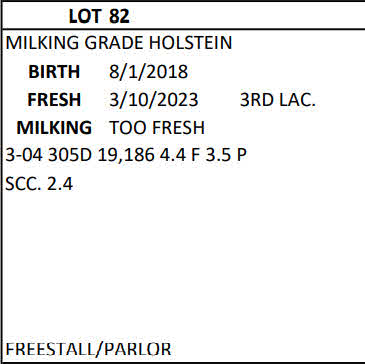The height and width of the screenshot is (364, 365).
Task: Click the 3-04 305D record line
Action: [126, 156]
